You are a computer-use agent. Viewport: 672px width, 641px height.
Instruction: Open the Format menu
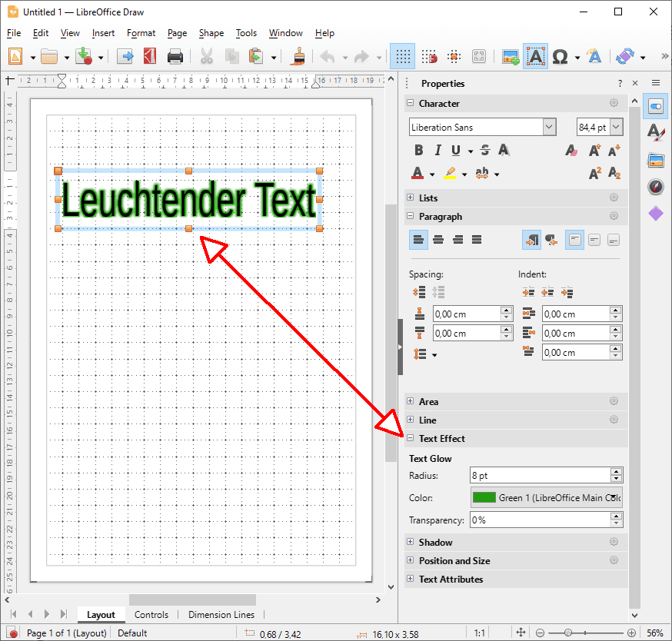click(141, 33)
